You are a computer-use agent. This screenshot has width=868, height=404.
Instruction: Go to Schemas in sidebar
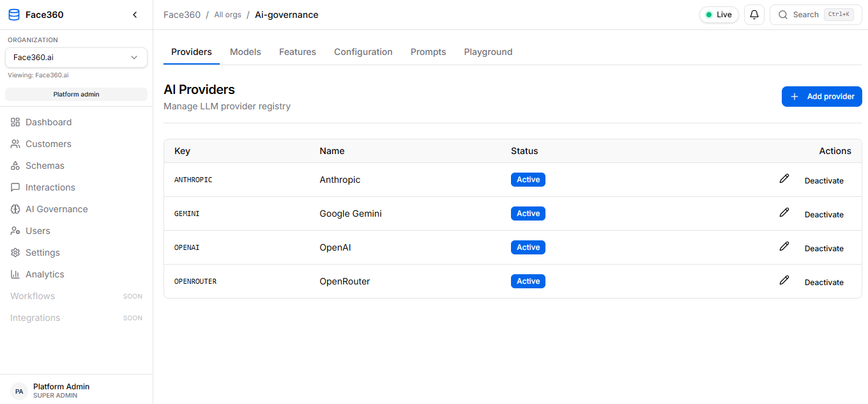click(x=76, y=166)
